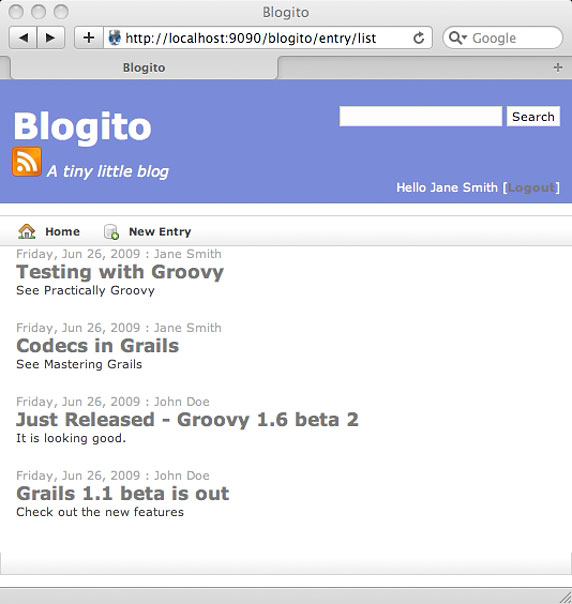This screenshot has height=604, width=572.
Task: Open the Google search magnifier dropdown
Action: coord(458,38)
